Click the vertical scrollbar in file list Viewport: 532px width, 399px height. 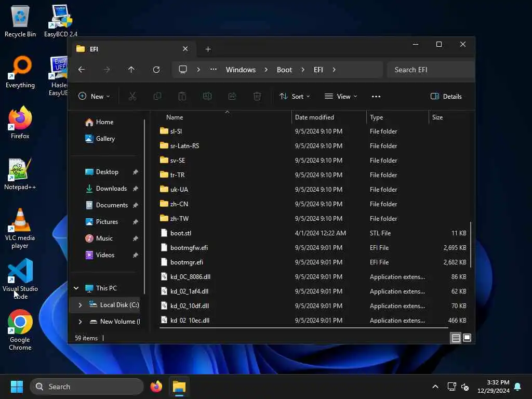(471, 244)
